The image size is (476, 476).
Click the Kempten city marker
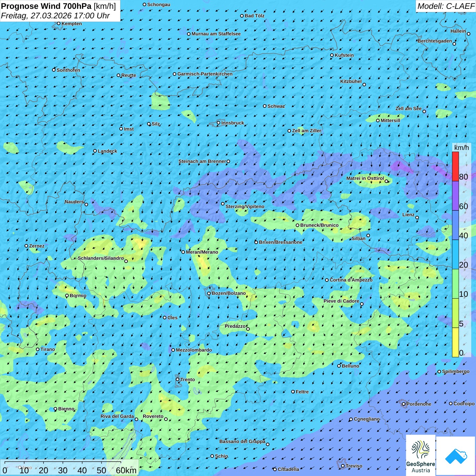point(59,23)
